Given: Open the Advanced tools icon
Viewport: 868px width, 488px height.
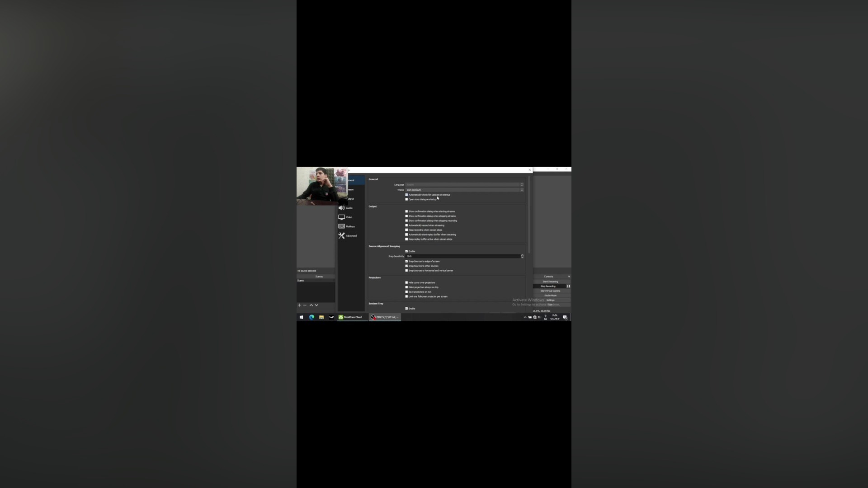Looking at the screenshot, I should tap(342, 236).
